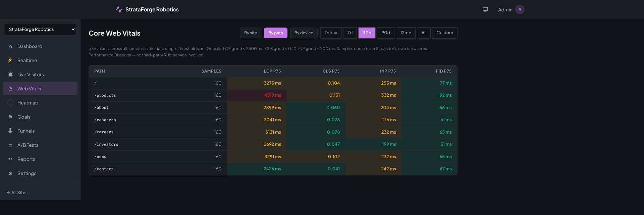The image size is (644, 215).
Task: Click the Dashboard home icon
Action: (10, 47)
